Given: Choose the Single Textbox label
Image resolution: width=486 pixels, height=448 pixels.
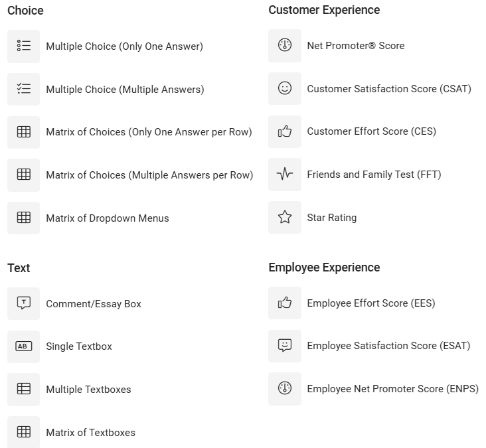Looking at the screenshot, I should click(79, 346).
